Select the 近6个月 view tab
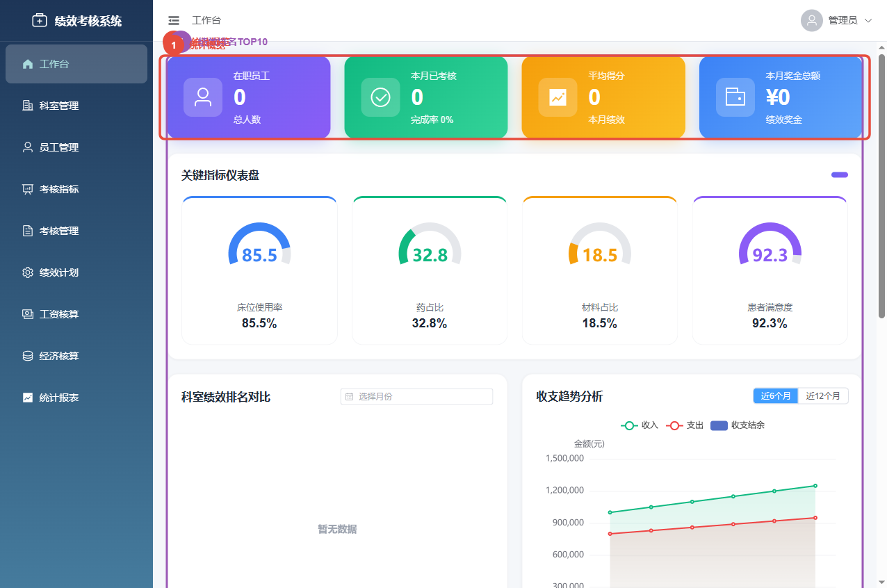Screen dimensions: 887x588 (x=776, y=395)
